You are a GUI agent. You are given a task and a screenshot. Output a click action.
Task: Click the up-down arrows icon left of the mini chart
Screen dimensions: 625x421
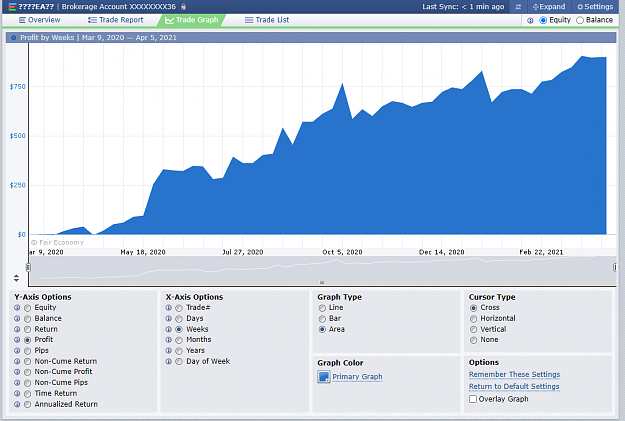(x=16, y=278)
